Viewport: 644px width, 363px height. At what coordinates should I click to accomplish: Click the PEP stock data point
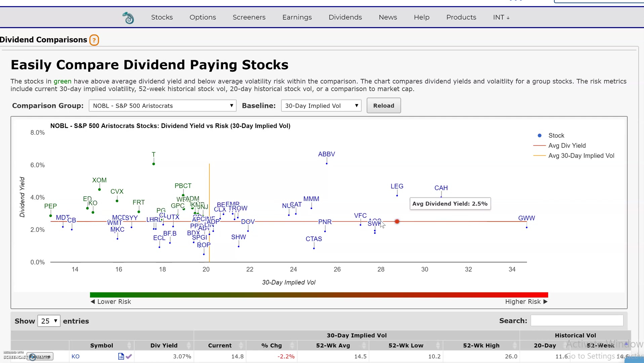(51, 215)
